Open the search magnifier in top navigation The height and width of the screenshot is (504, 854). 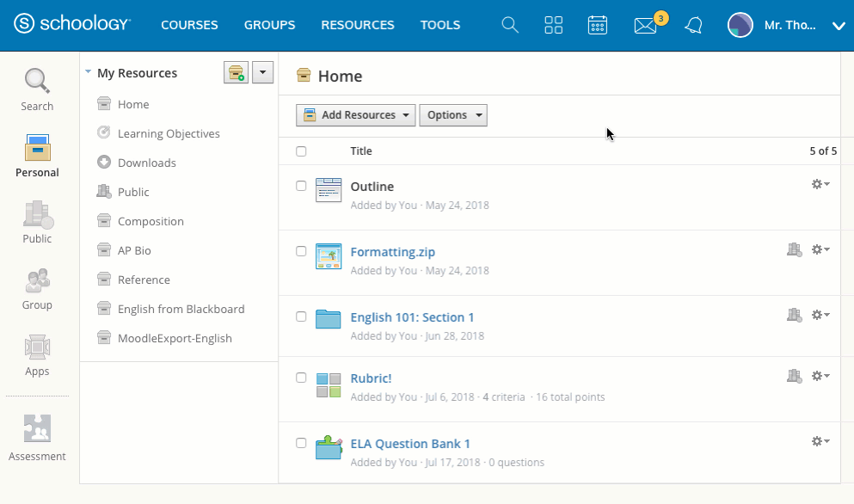tap(510, 26)
